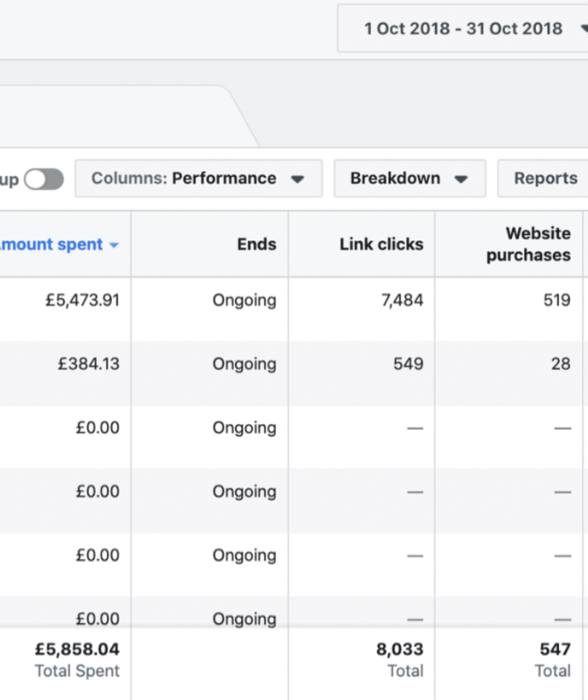Click the £384.13 amount spent cell

pos(88,364)
